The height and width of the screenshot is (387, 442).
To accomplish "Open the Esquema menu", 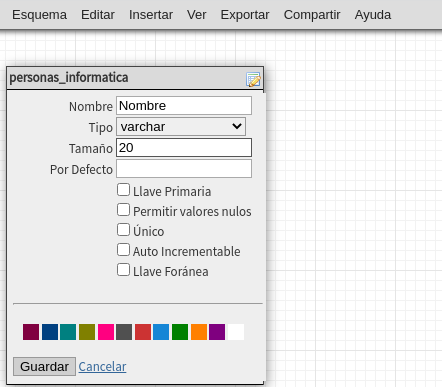I will pos(39,15).
